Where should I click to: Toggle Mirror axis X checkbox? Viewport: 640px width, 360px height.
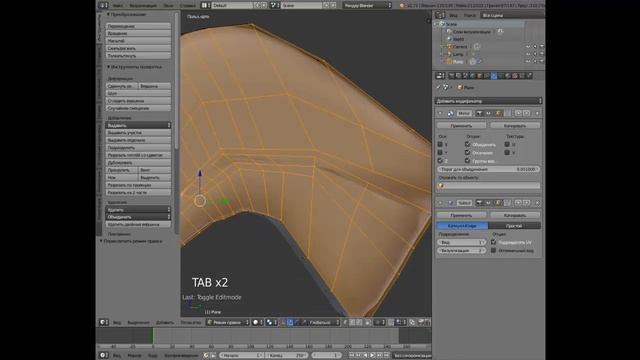[440, 144]
